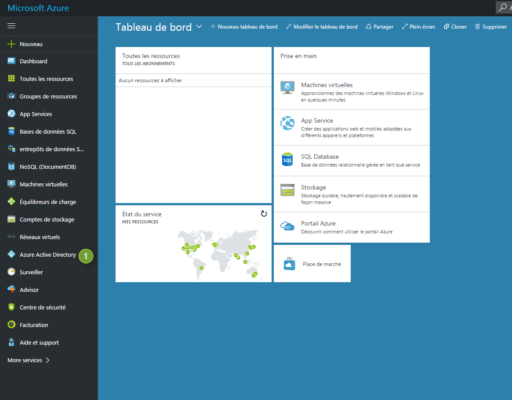Click the App Service globe tile icon

[287, 123]
